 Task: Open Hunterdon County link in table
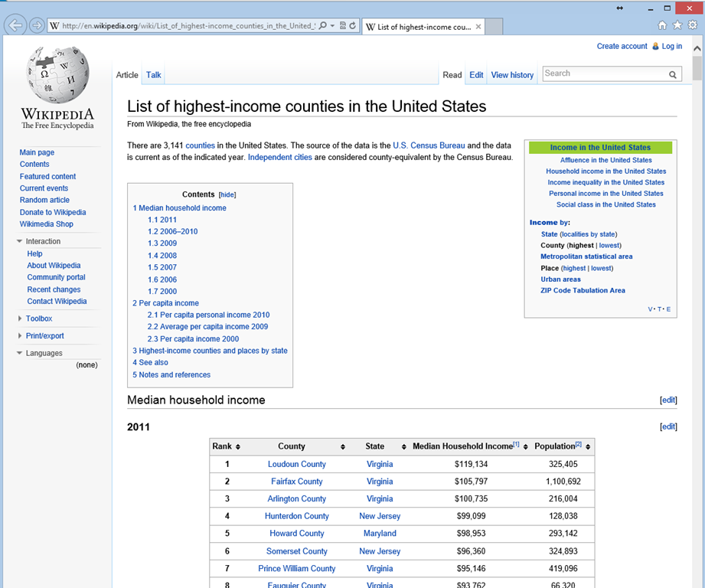coord(297,516)
